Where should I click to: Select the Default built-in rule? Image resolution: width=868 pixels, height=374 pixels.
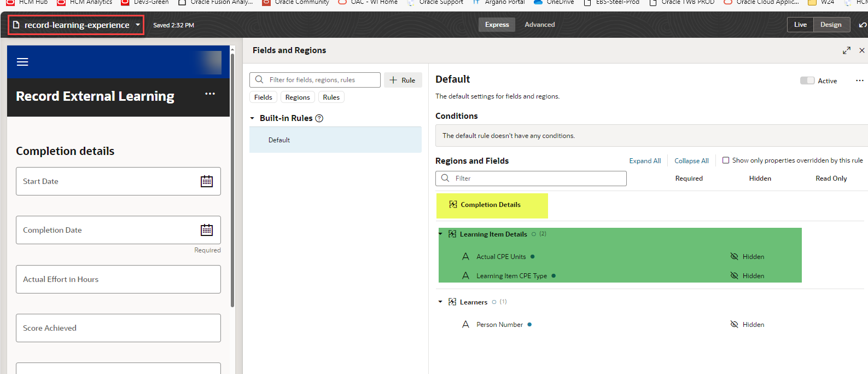335,140
